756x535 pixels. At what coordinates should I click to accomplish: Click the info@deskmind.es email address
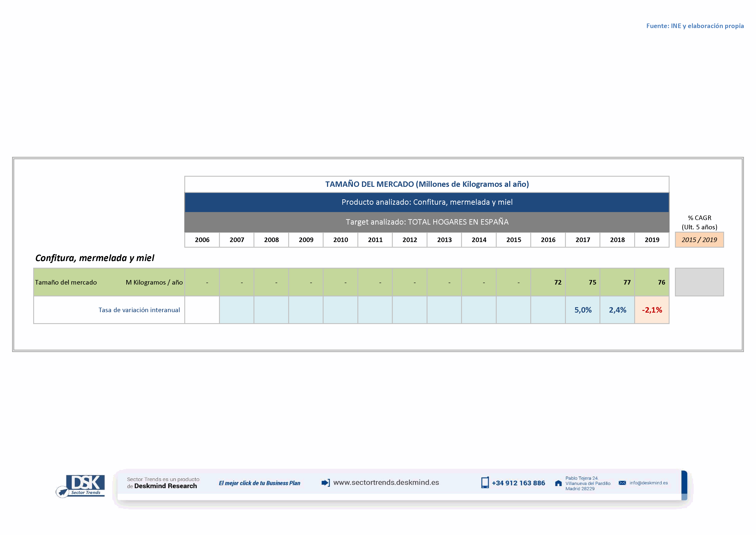coord(648,483)
